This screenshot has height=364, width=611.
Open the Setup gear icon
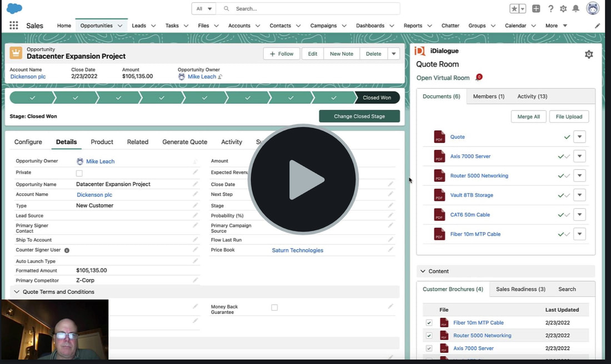[x=563, y=8]
